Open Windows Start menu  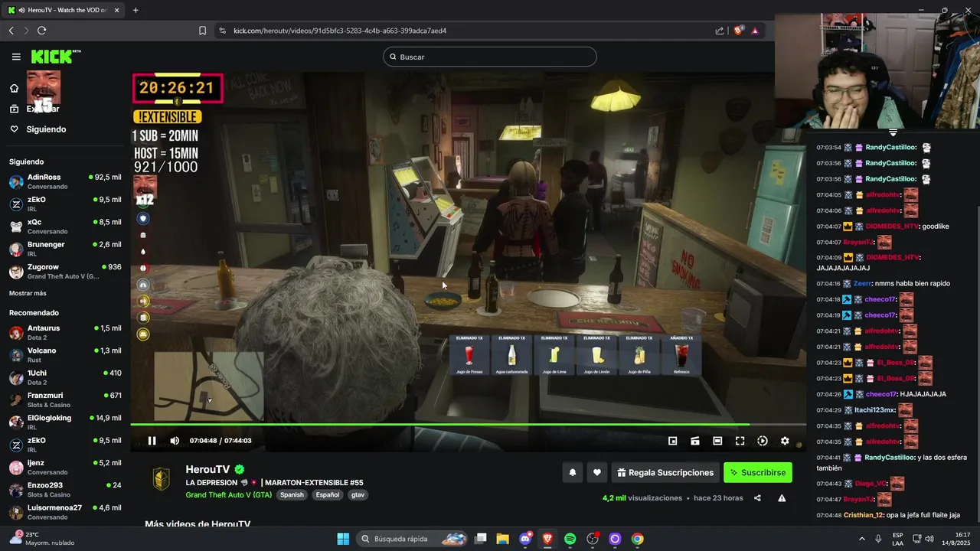tap(343, 539)
